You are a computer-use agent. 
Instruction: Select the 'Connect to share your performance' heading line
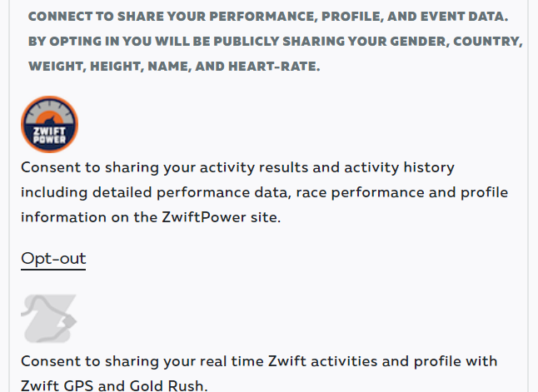pyautogui.click(x=268, y=17)
